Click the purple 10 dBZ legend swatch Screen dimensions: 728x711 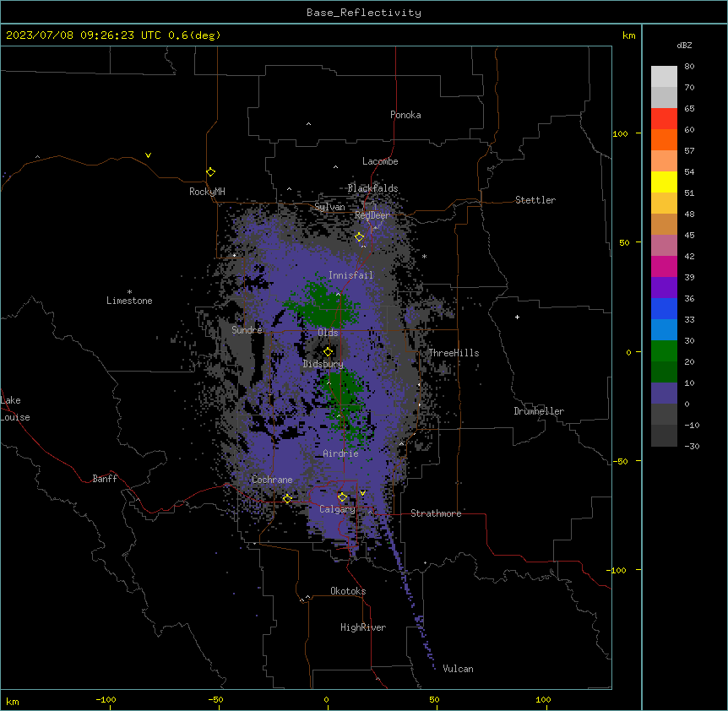click(x=664, y=393)
